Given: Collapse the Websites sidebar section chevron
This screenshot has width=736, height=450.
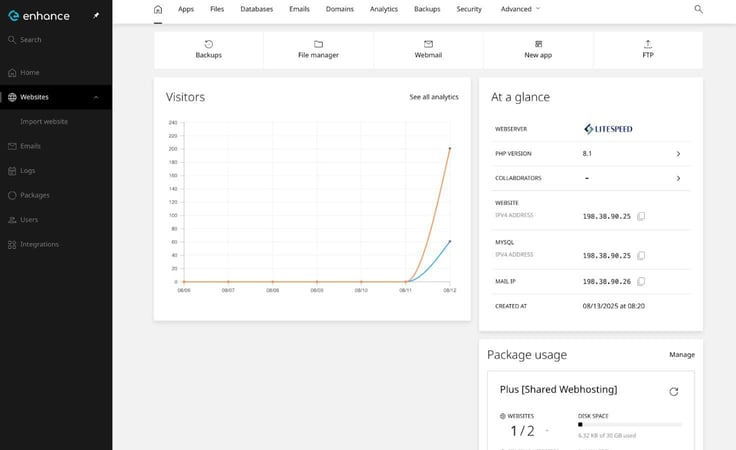Looking at the screenshot, I should [96, 97].
